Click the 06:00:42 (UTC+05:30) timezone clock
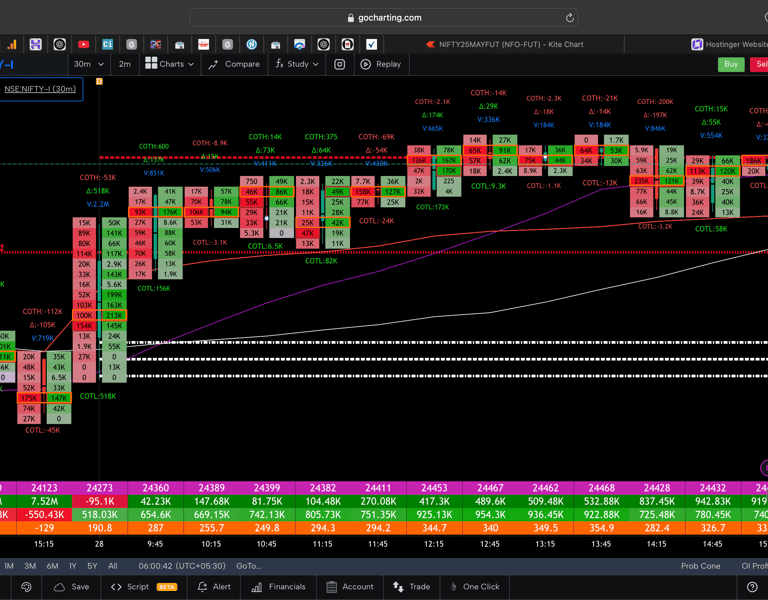Screen dimensions: 768x600 [182, 566]
